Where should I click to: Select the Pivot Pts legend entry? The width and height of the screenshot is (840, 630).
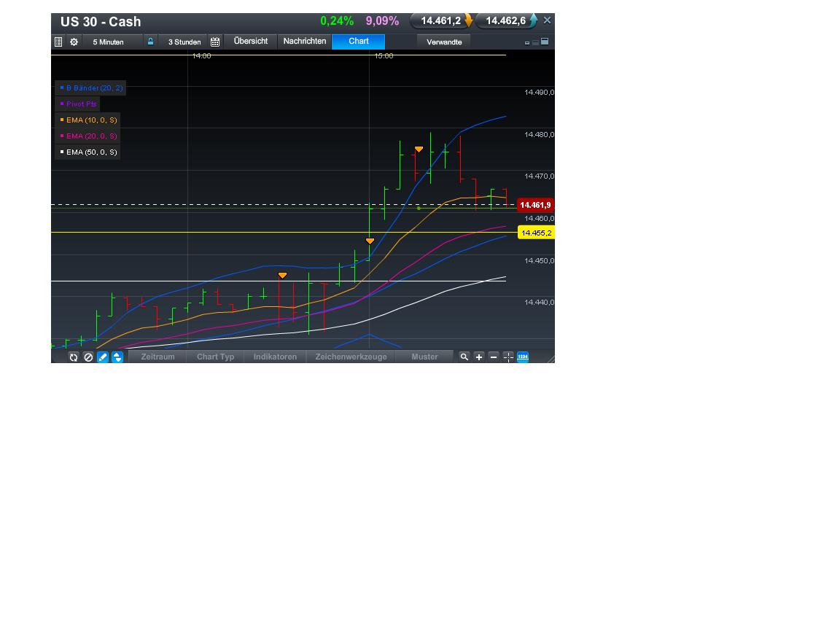pos(78,104)
